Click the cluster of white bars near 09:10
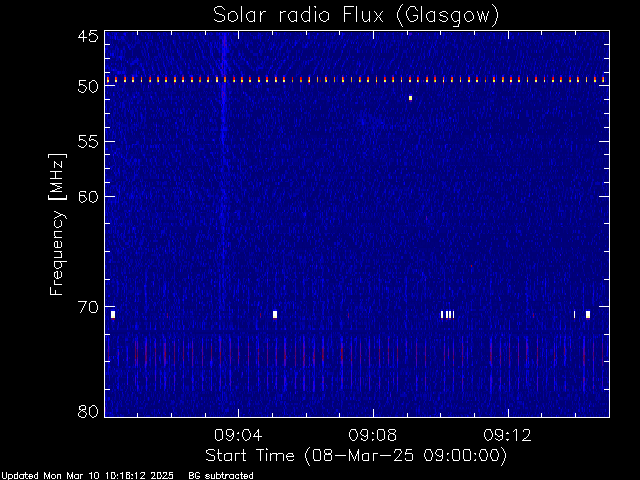Viewport: 640px width, 480px height. 447,314
